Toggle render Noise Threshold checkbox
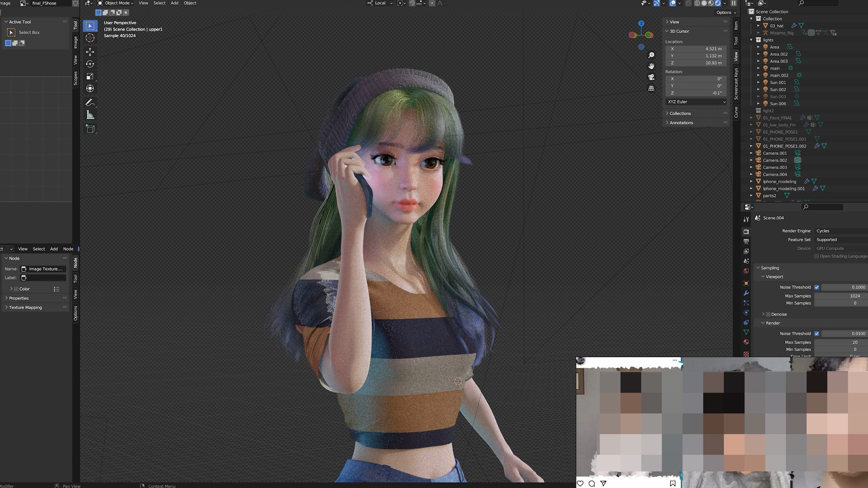This screenshot has height=488, width=868. tap(816, 334)
